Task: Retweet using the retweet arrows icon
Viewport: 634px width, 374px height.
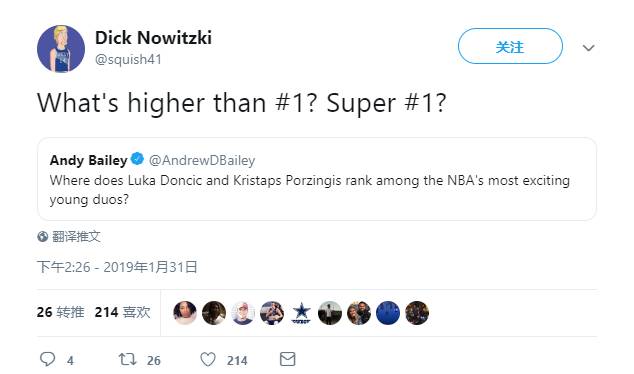Action: [x=127, y=359]
